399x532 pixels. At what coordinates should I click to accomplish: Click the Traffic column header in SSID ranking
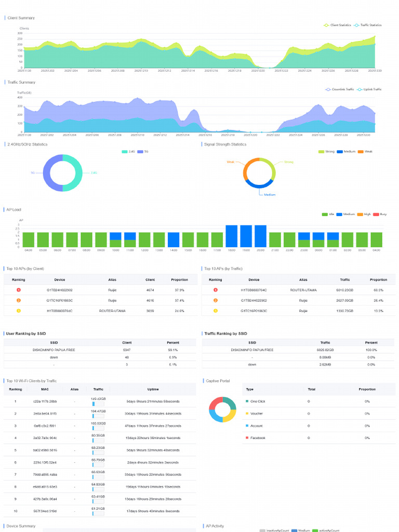tap(325, 343)
